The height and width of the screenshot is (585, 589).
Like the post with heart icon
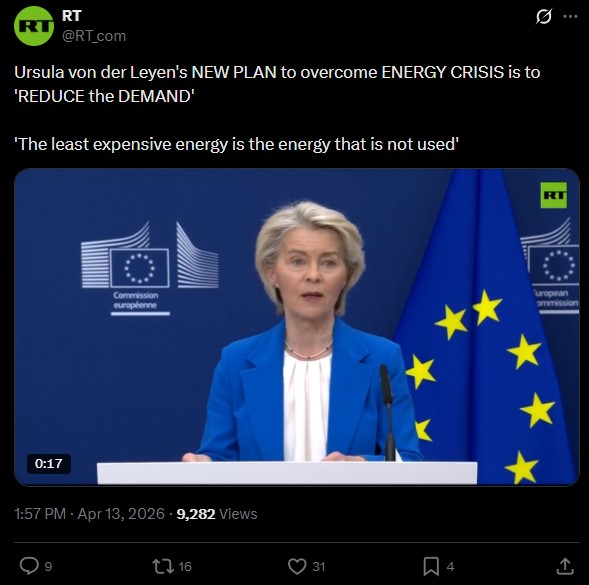pyautogui.click(x=297, y=566)
